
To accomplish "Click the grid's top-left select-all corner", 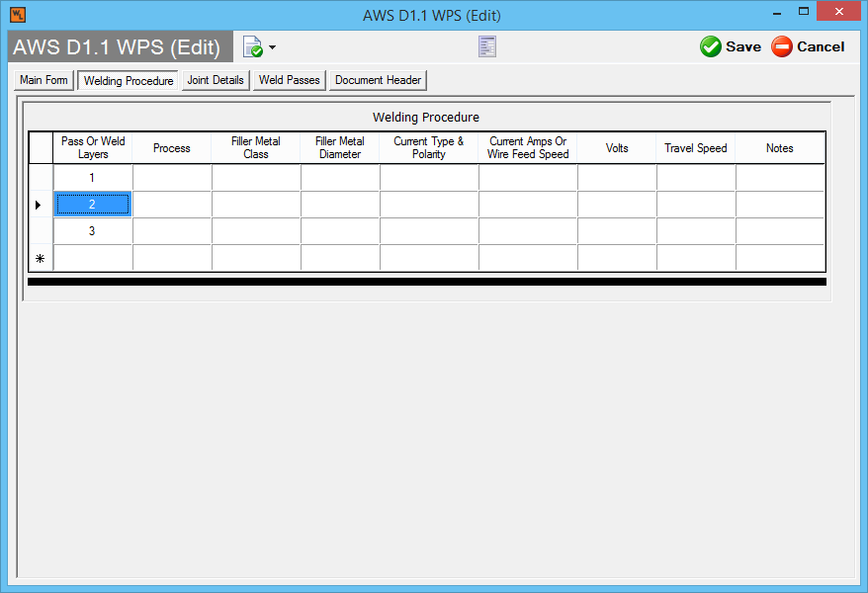I will pyautogui.click(x=41, y=147).
